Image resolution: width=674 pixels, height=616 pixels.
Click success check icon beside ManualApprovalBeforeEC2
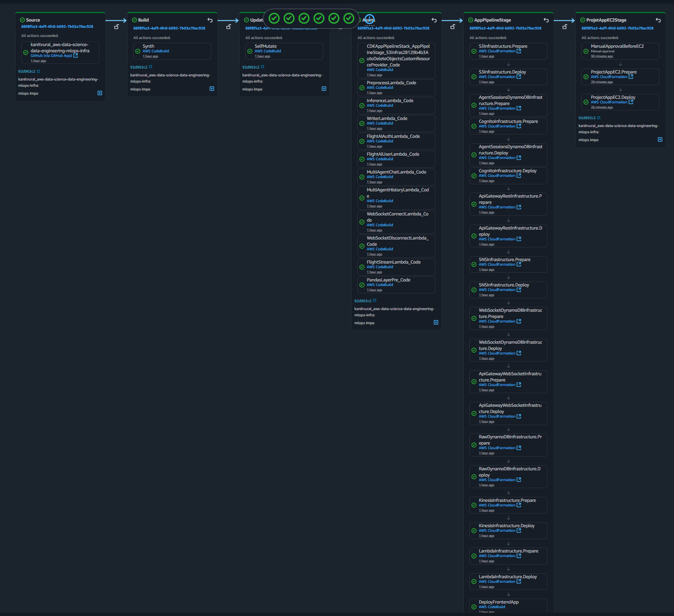tap(586, 51)
